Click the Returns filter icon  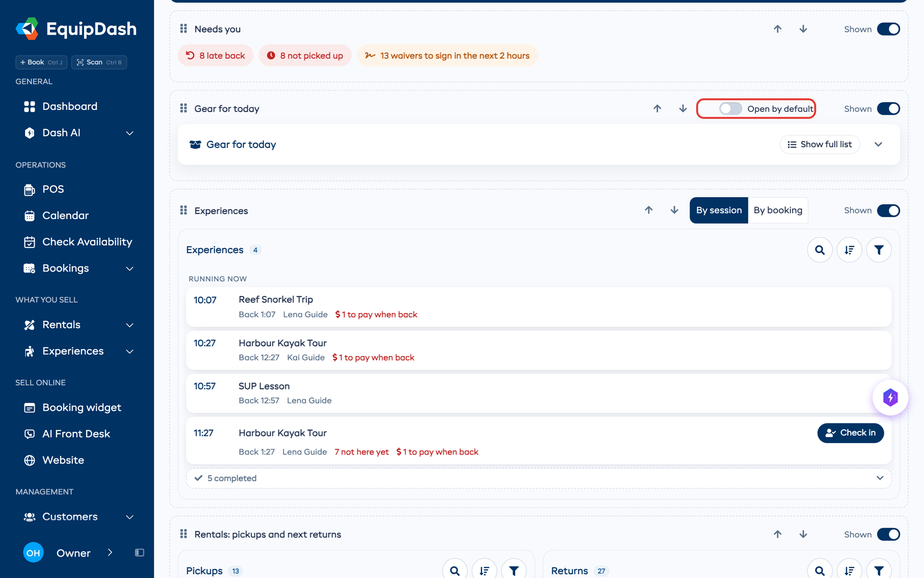tap(879, 571)
